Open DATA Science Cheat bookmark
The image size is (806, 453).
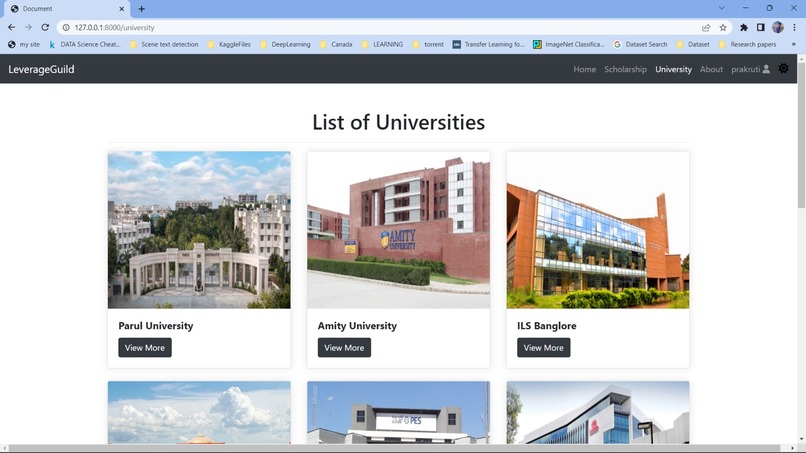[85, 44]
